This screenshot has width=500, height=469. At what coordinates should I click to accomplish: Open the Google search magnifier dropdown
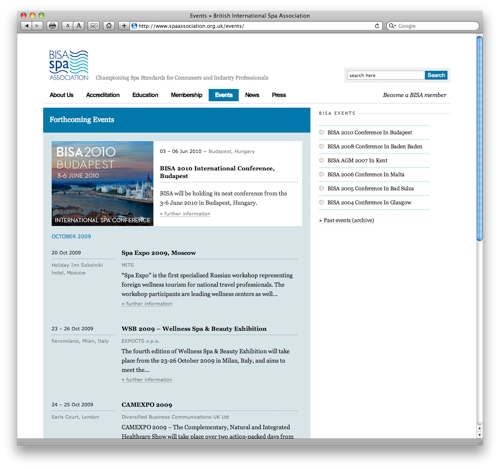click(392, 26)
